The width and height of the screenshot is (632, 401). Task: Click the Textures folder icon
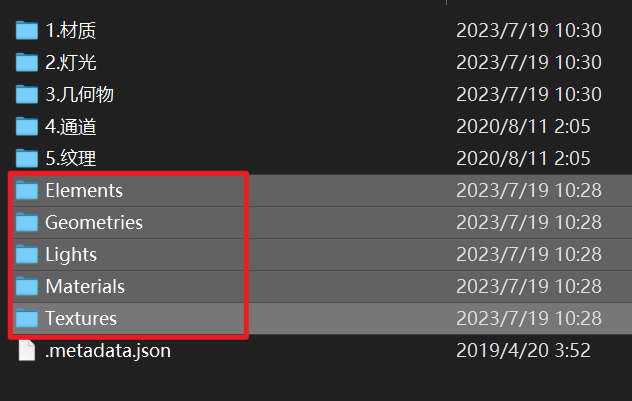click(26, 319)
